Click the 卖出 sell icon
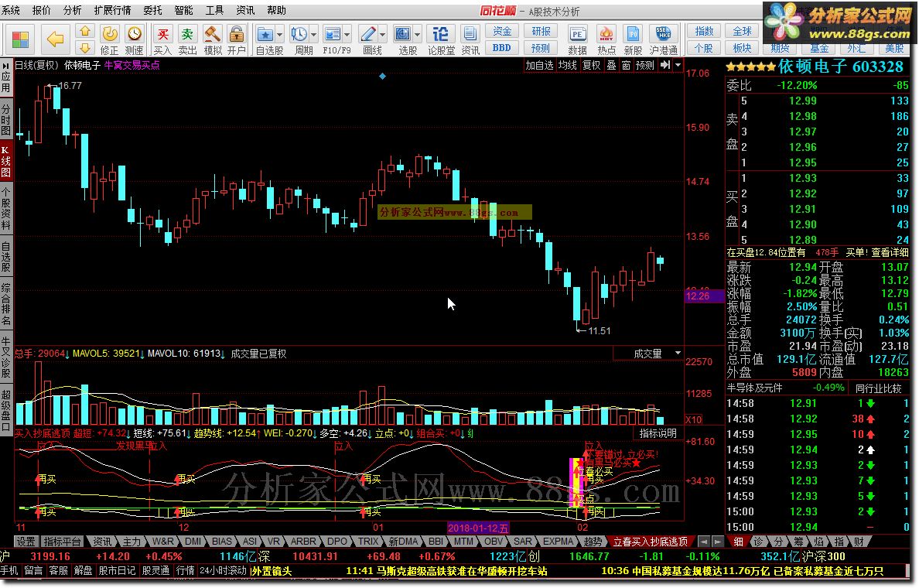This screenshot has height=588, width=919. pyautogui.click(x=187, y=40)
